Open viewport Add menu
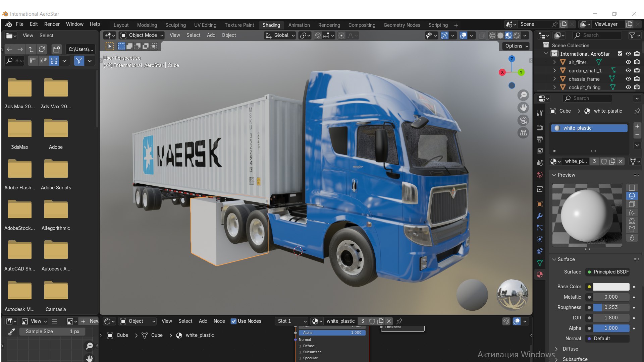Screen dimensions: 644x362 [x=211, y=35]
